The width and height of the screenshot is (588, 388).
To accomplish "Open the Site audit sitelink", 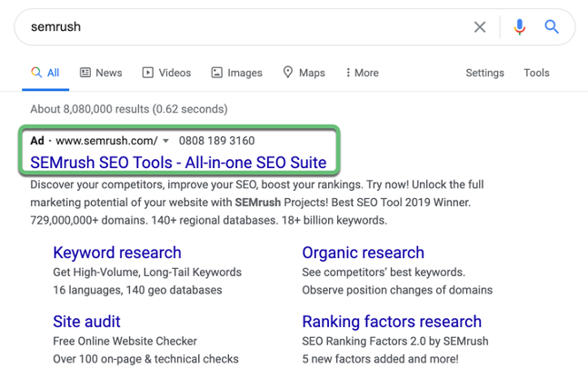I will (86, 322).
